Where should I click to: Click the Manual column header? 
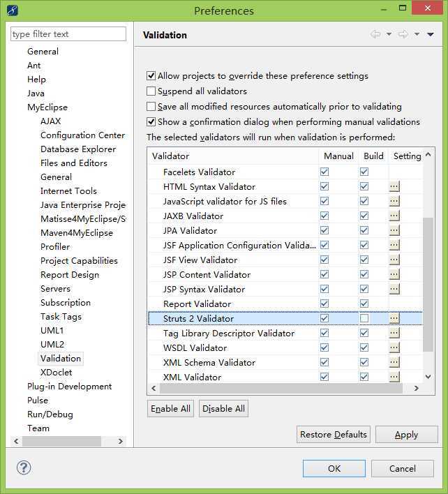(x=338, y=156)
